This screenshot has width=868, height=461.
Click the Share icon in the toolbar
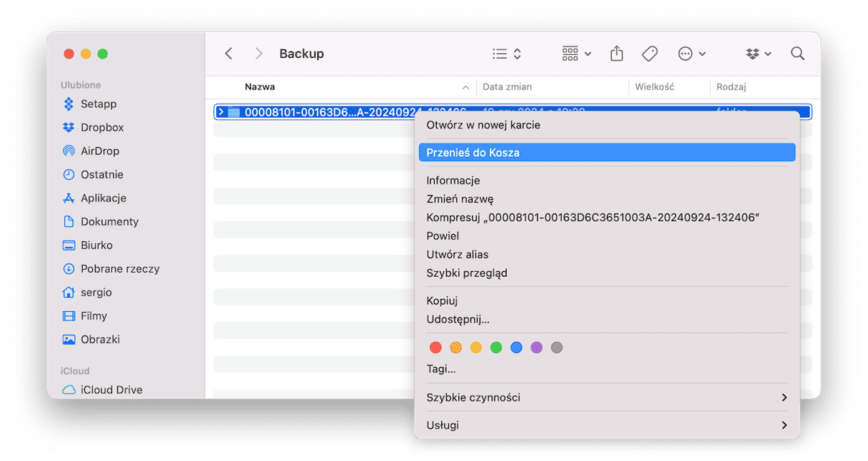point(617,54)
